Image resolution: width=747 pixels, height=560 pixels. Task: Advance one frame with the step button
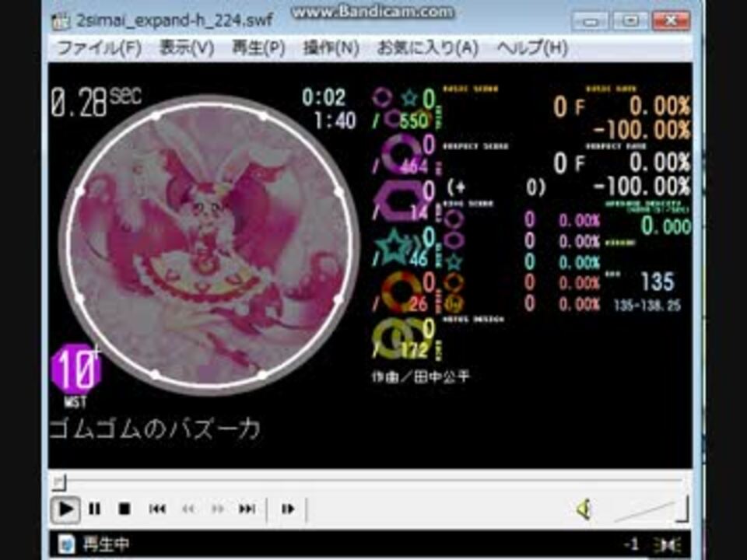288,509
